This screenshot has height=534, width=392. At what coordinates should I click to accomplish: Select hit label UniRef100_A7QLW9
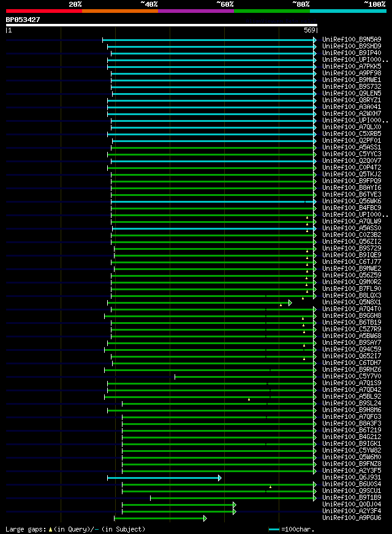click(x=352, y=221)
